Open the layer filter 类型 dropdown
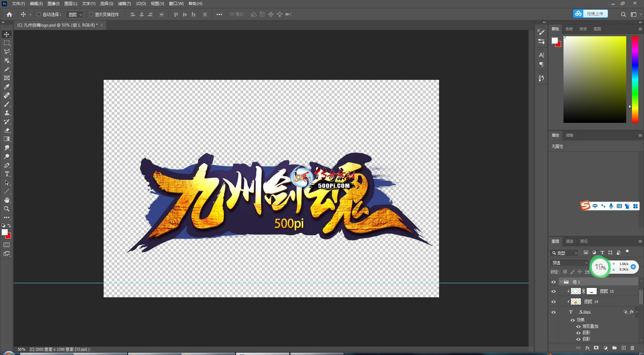This screenshot has height=355, width=644. pyautogui.click(x=564, y=253)
